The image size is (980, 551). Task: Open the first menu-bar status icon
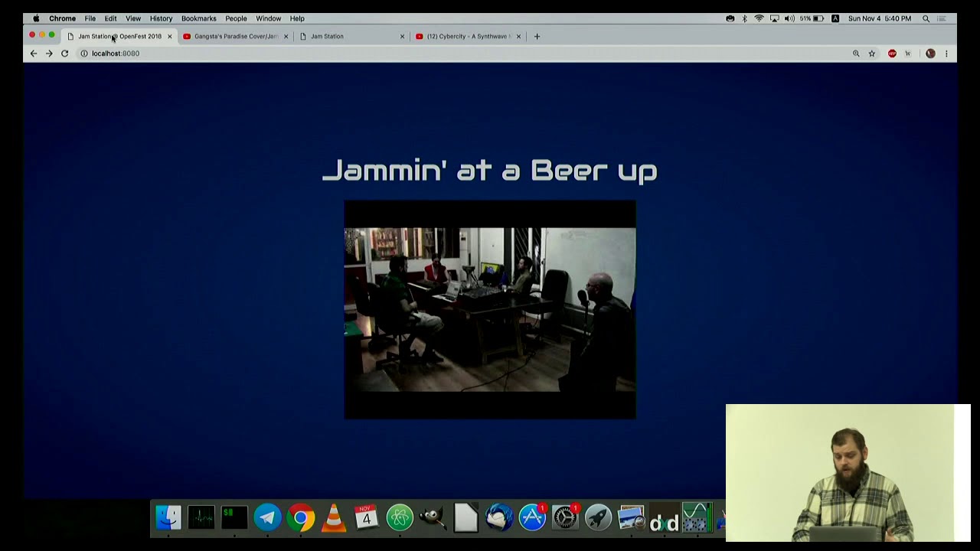click(730, 18)
